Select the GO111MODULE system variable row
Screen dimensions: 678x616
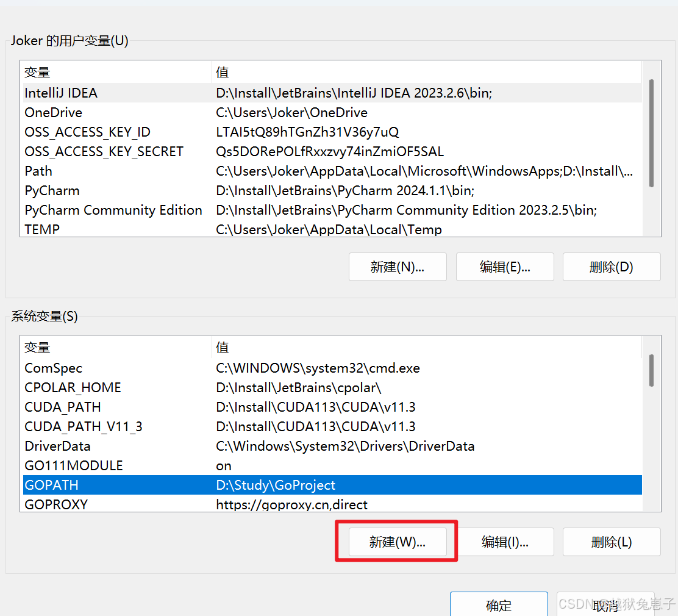pos(332,465)
